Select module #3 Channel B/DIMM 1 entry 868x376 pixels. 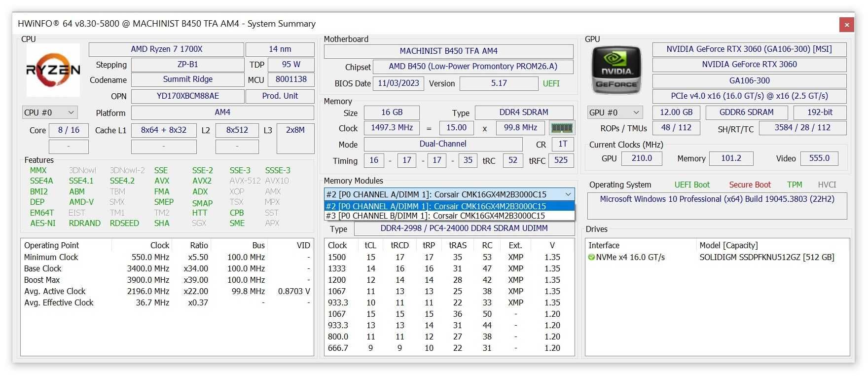(x=449, y=216)
